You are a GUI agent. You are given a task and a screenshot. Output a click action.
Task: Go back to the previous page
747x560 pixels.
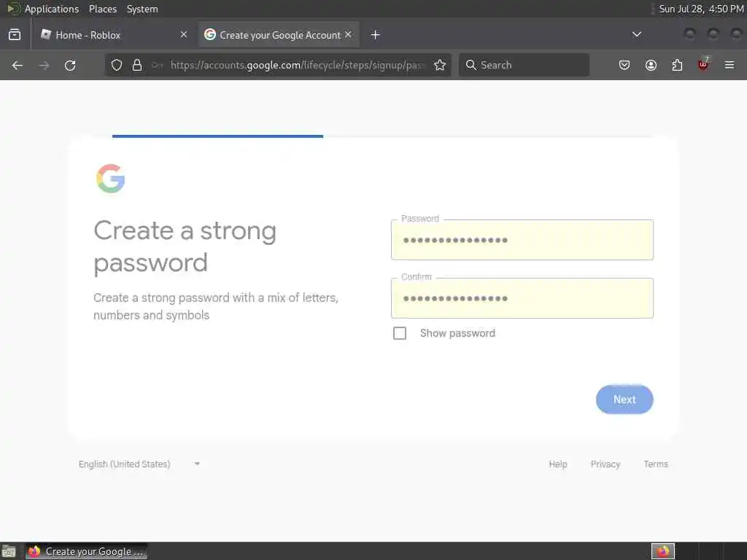(18, 65)
